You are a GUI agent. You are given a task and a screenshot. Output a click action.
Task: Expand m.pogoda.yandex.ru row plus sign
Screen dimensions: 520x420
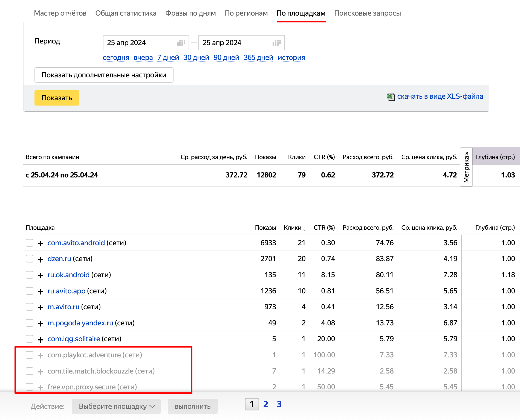click(x=41, y=323)
